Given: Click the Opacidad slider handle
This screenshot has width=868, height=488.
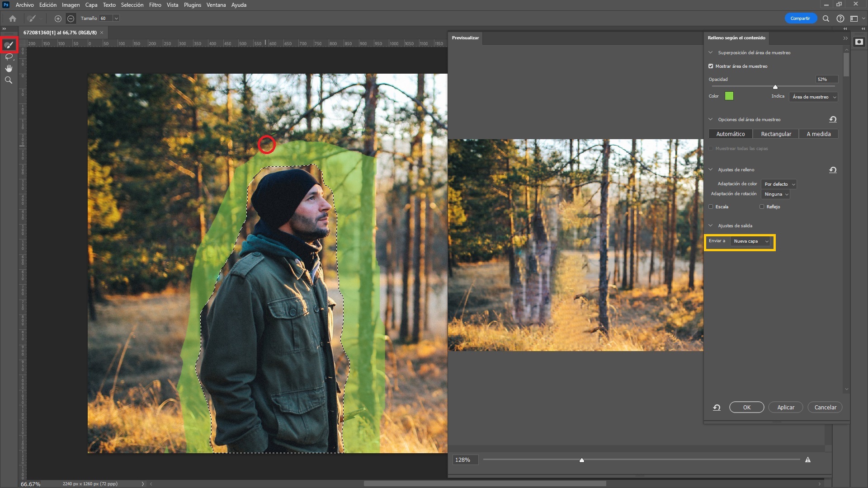Looking at the screenshot, I should tap(775, 87).
